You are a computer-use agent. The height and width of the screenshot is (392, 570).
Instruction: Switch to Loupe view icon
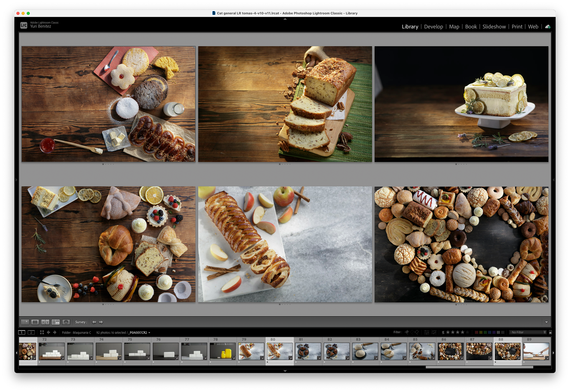35,322
